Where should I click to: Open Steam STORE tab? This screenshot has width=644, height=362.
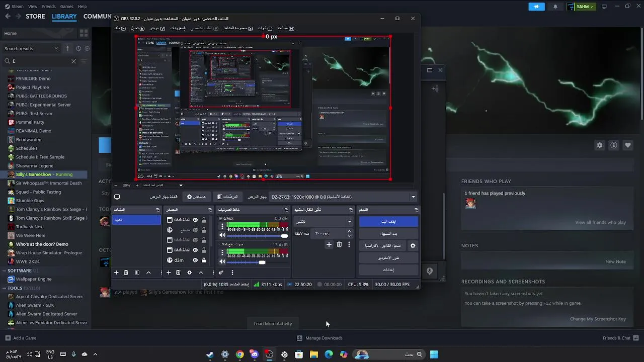pos(35,16)
